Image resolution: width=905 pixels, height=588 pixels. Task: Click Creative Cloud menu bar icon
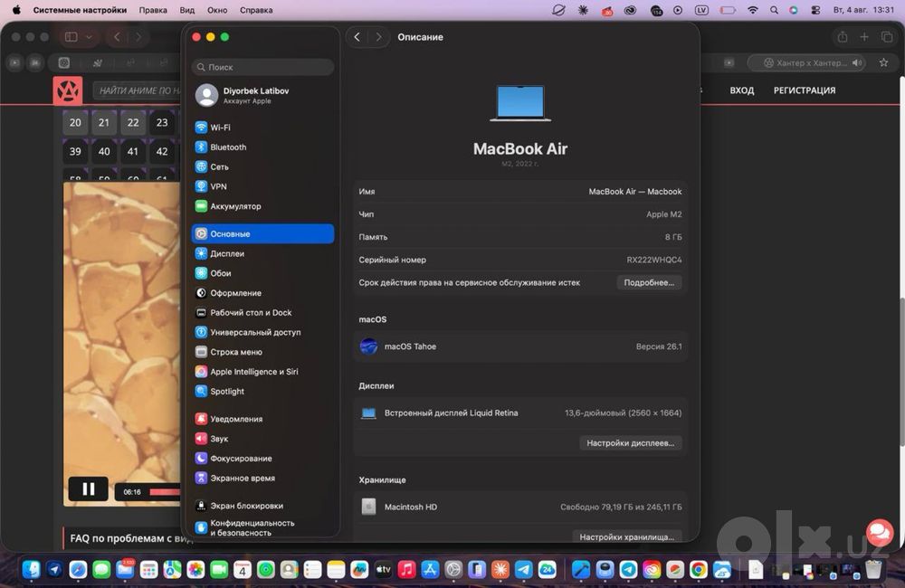click(x=630, y=10)
